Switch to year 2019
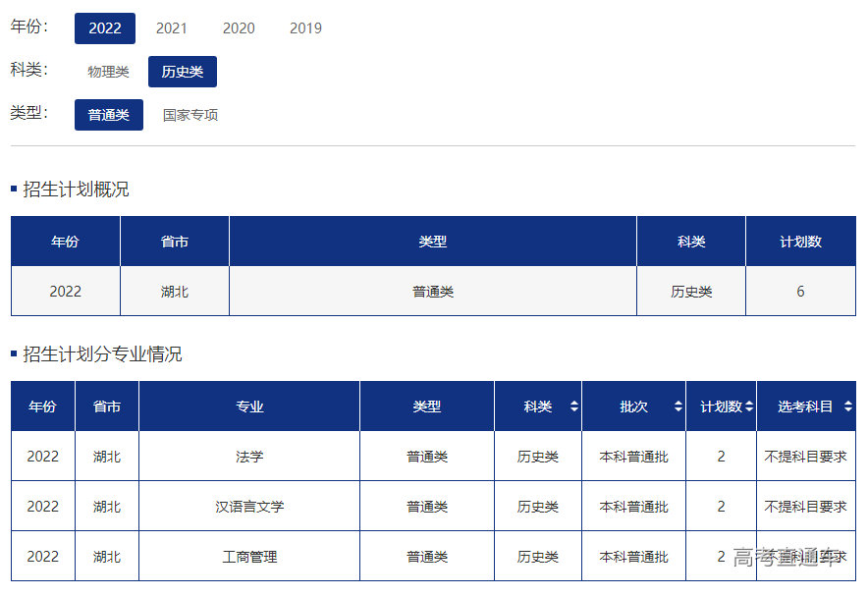 pos(305,28)
